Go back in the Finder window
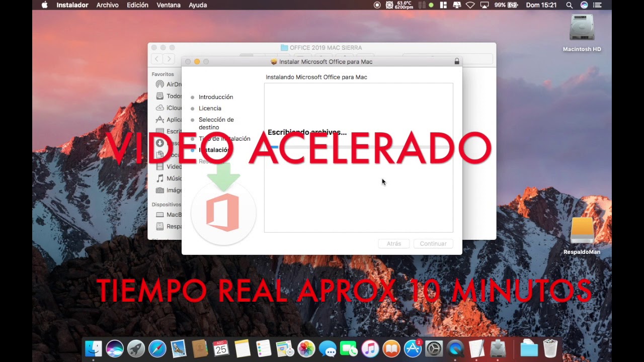Screen dimensions: 644x362 [157, 59]
